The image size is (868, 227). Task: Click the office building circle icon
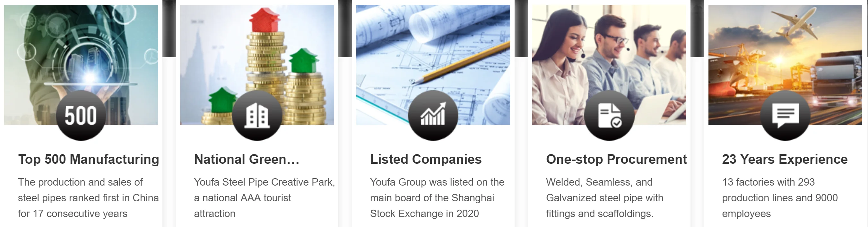(x=257, y=115)
